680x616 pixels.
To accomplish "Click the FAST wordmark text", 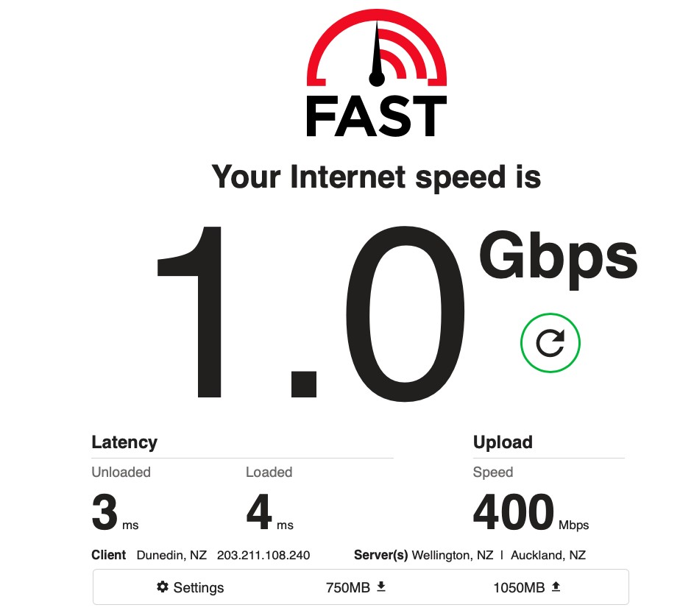I will coord(377,116).
